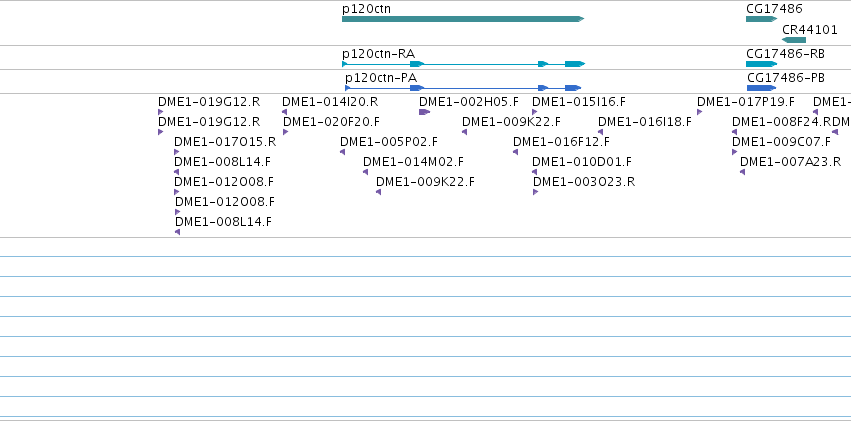Select the DME1-016F12.F feature label
This screenshot has width=851, height=421.
point(561,142)
